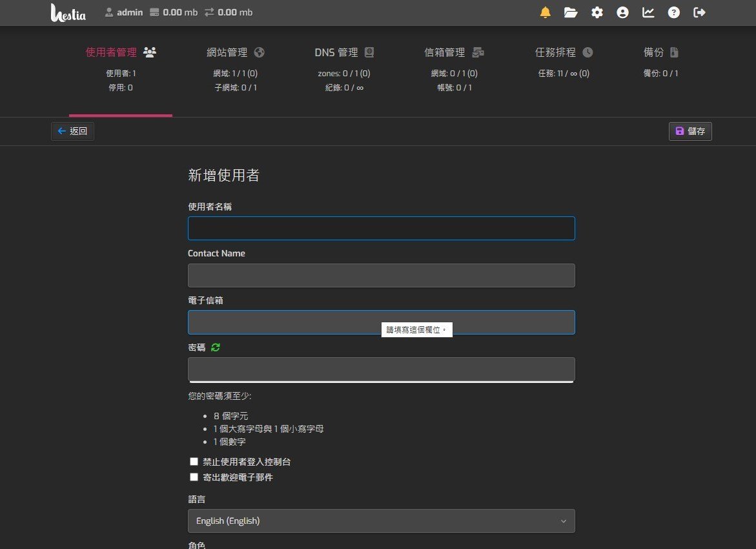Screen dimensions: 756x549
Task: Click the admin user icon in header
Action: pos(109,12)
